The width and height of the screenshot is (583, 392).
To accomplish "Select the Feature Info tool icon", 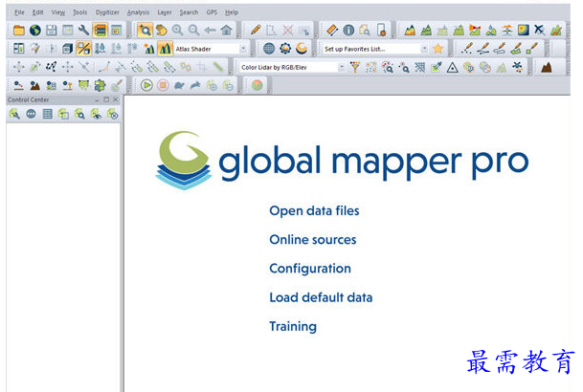I will point(348,30).
